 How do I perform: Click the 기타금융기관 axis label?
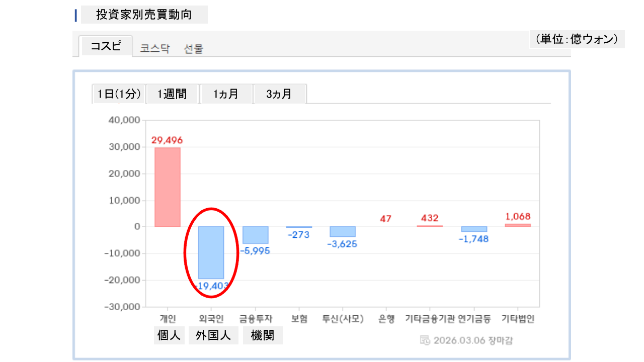(430, 319)
